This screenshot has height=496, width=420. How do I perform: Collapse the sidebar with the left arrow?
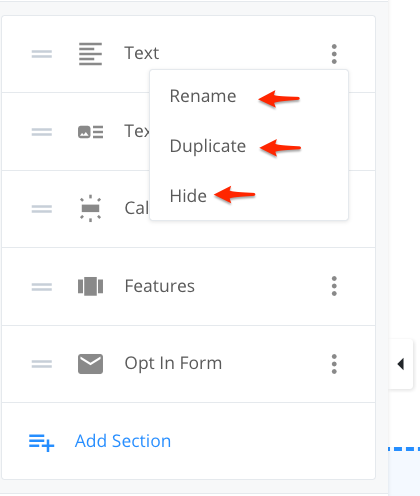point(401,364)
